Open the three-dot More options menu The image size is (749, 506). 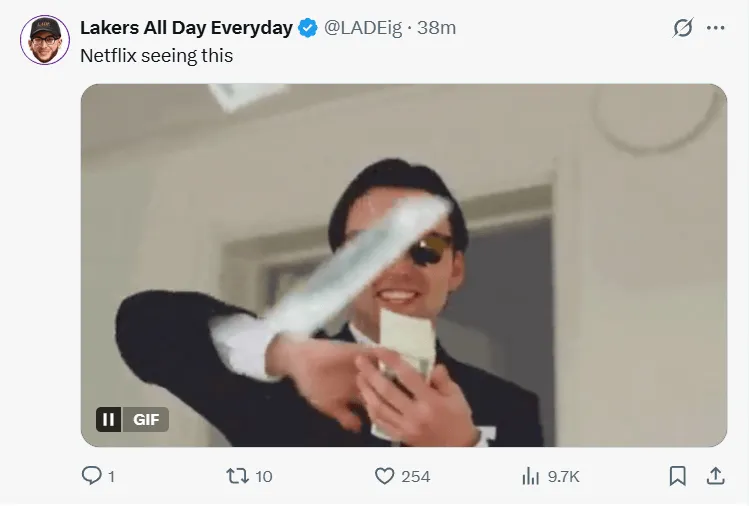715,28
